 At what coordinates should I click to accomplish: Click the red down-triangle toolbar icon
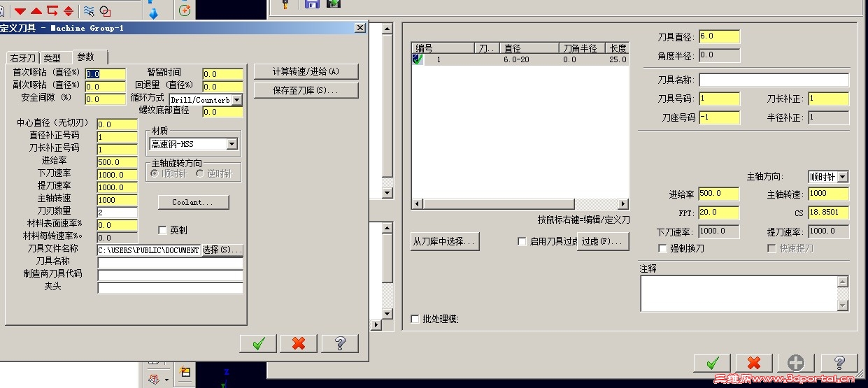[20, 10]
